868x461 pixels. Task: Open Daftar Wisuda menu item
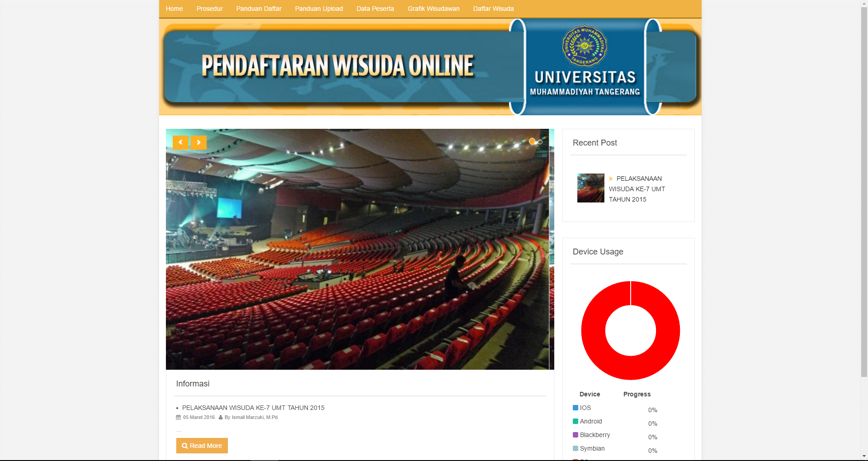click(494, 9)
